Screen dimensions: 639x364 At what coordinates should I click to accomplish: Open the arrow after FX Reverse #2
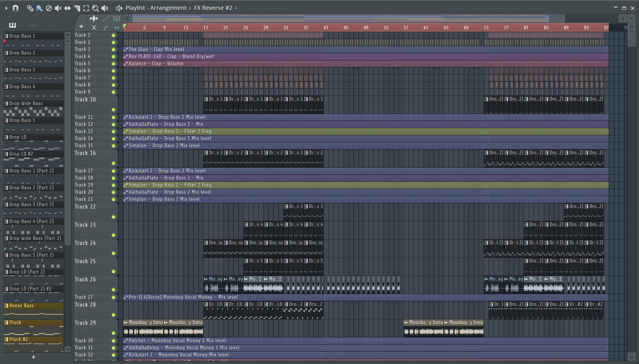point(236,8)
